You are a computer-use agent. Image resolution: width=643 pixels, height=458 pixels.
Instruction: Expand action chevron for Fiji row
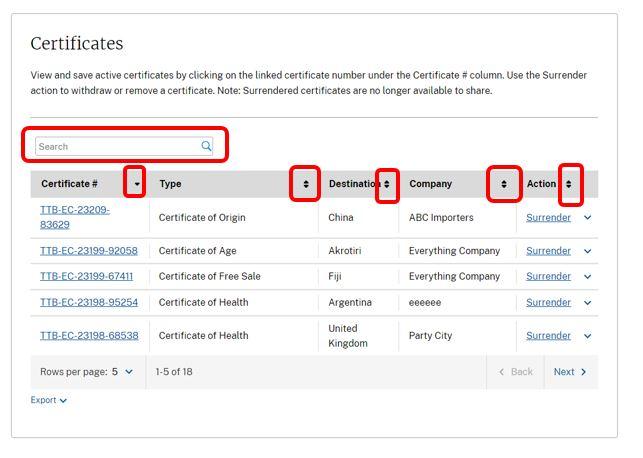click(588, 277)
